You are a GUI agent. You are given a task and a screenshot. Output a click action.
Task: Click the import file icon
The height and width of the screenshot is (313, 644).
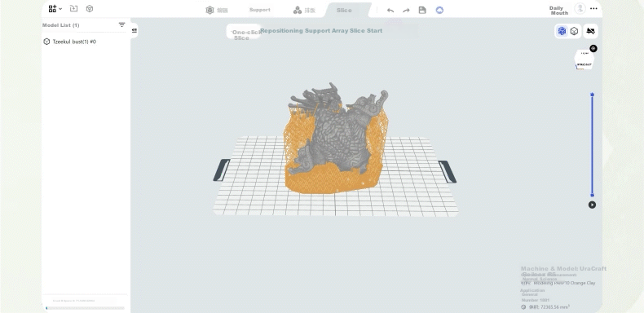tap(73, 9)
